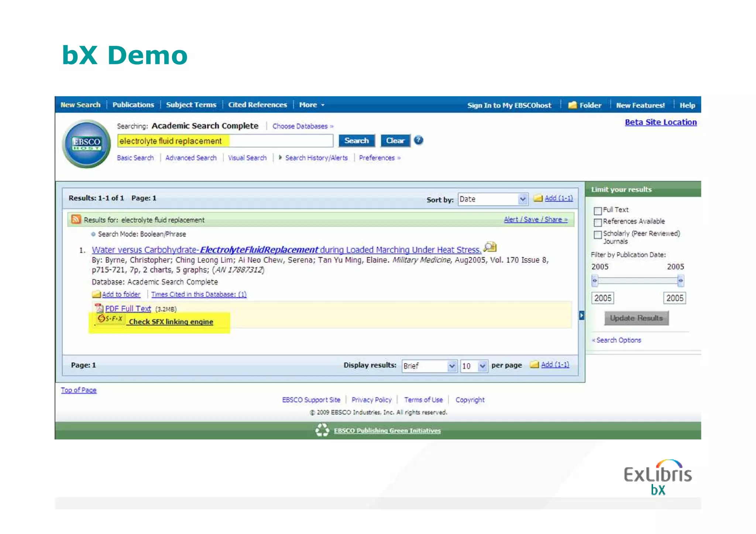Viewport: 756px width, 534px height.
Task: Open Cited References menu item
Action: [x=258, y=105]
